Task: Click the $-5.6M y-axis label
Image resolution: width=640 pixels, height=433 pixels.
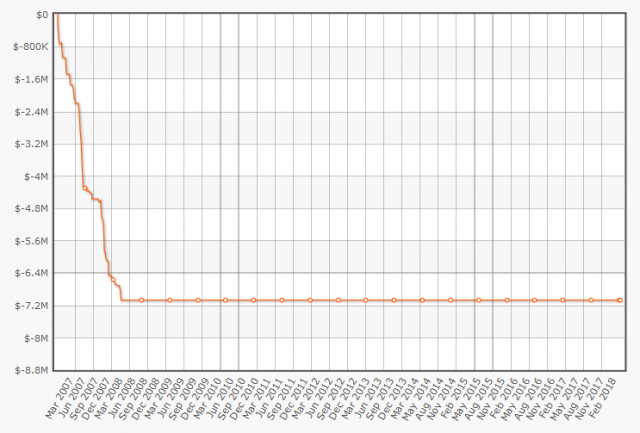Action: pos(33,241)
